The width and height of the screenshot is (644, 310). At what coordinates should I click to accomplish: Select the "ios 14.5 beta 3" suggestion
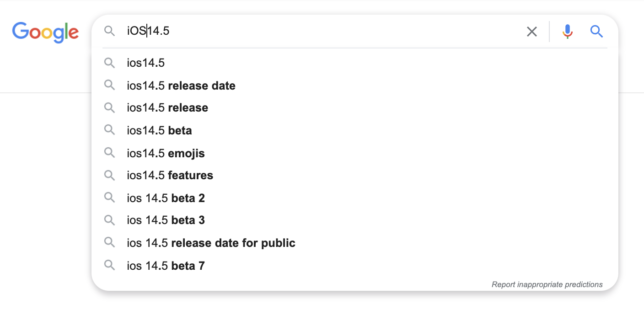pos(166,220)
